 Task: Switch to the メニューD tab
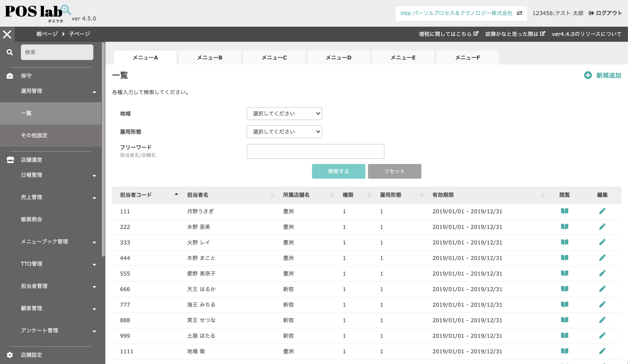339,58
